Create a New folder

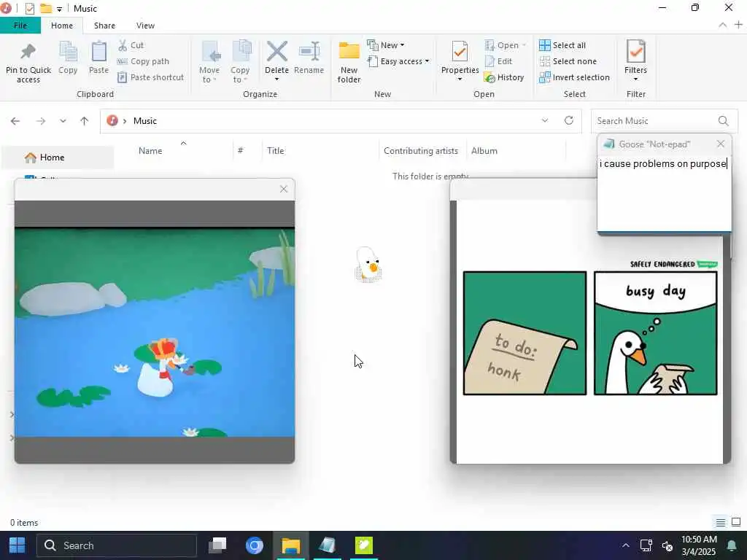(349, 63)
